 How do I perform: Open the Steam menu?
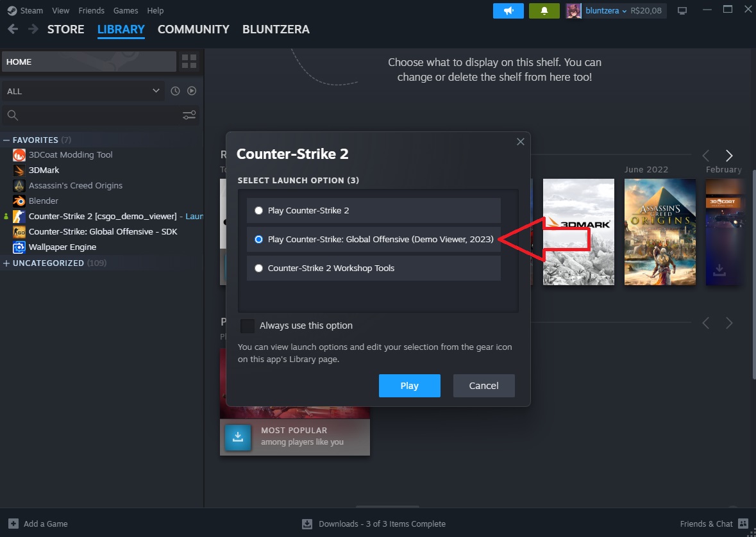point(25,11)
